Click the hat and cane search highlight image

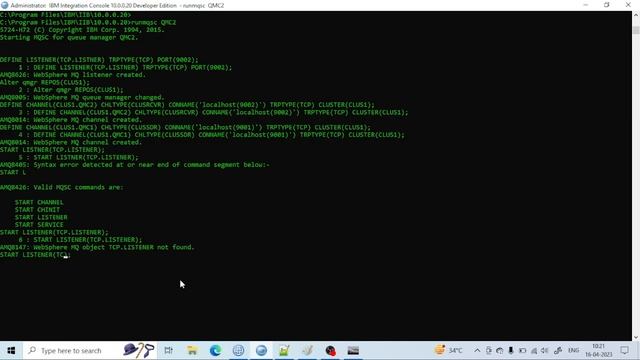point(138,351)
